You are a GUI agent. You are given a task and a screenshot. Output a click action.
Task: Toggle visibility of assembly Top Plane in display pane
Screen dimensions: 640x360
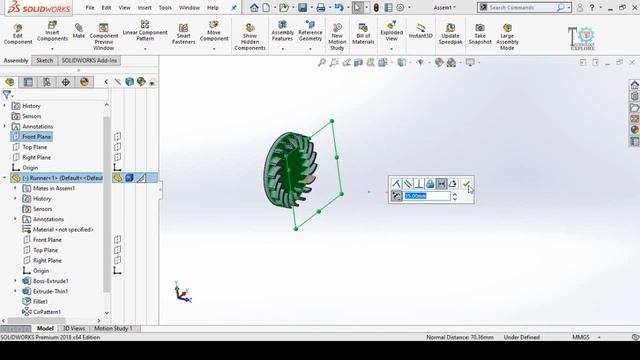click(118, 147)
